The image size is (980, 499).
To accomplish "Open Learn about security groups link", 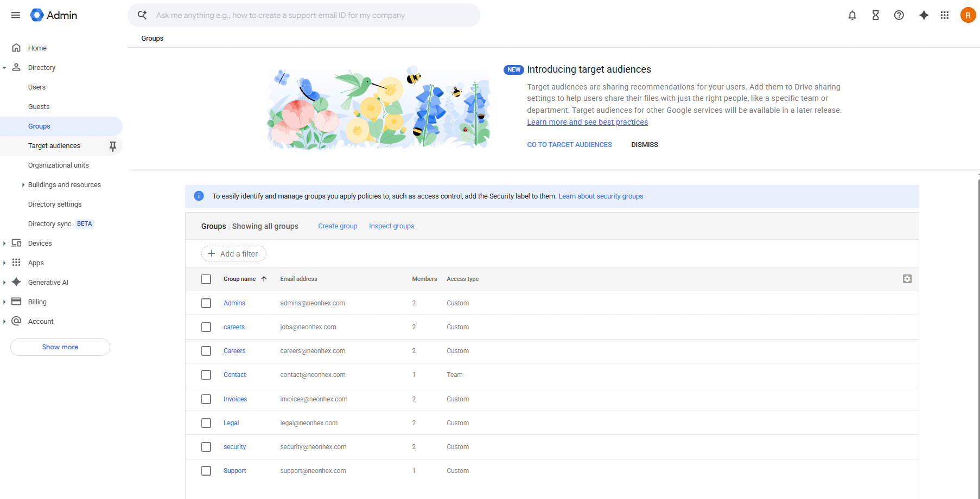I will click(601, 196).
